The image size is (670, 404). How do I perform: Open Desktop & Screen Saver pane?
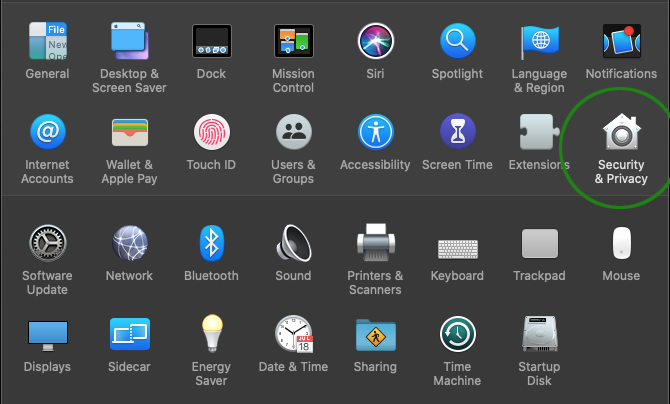129,41
